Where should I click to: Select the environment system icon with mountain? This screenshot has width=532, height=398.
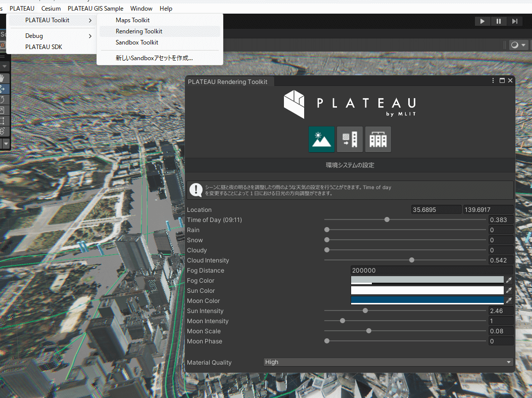tap(321, 139)
